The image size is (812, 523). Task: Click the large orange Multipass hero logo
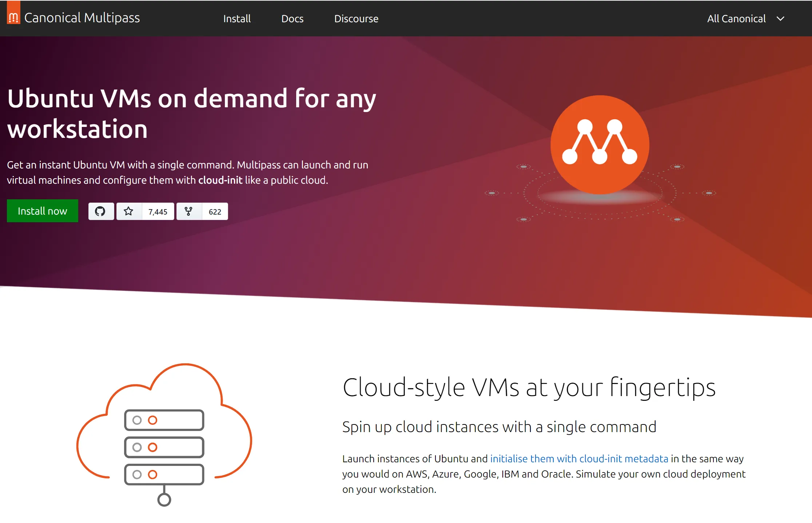tap(600, 145)
